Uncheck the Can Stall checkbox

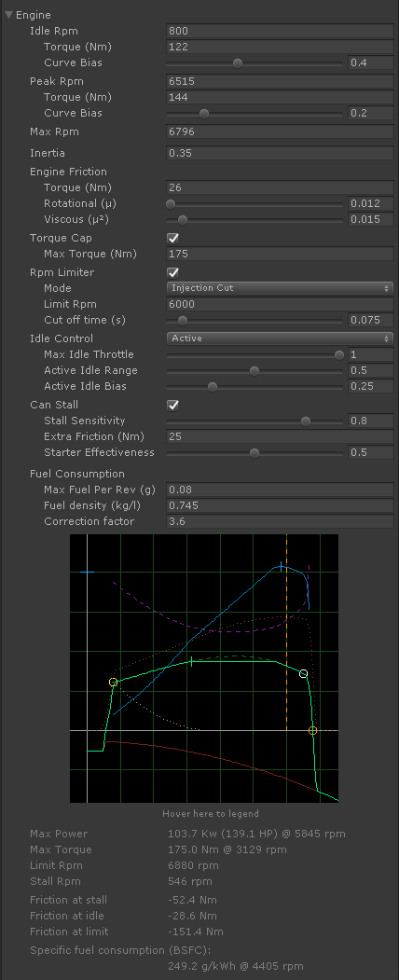click(173, 405)
